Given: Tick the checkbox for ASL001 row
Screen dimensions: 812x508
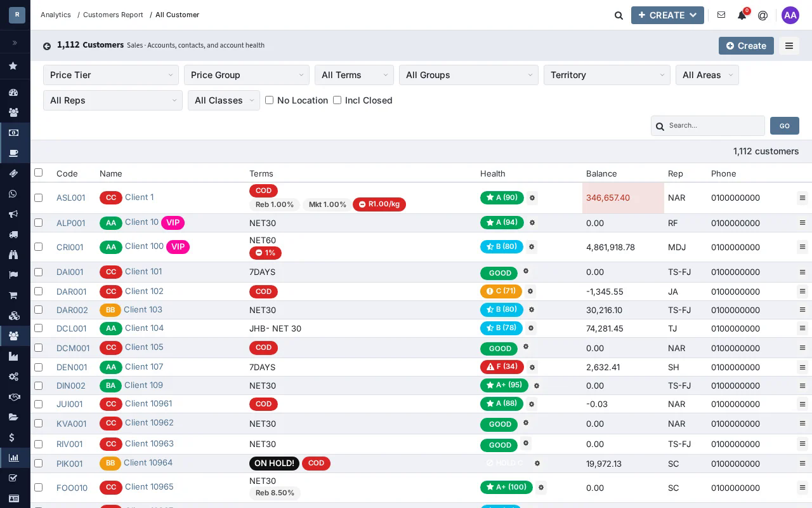Looking at the screenshot, I should (38, 198).
